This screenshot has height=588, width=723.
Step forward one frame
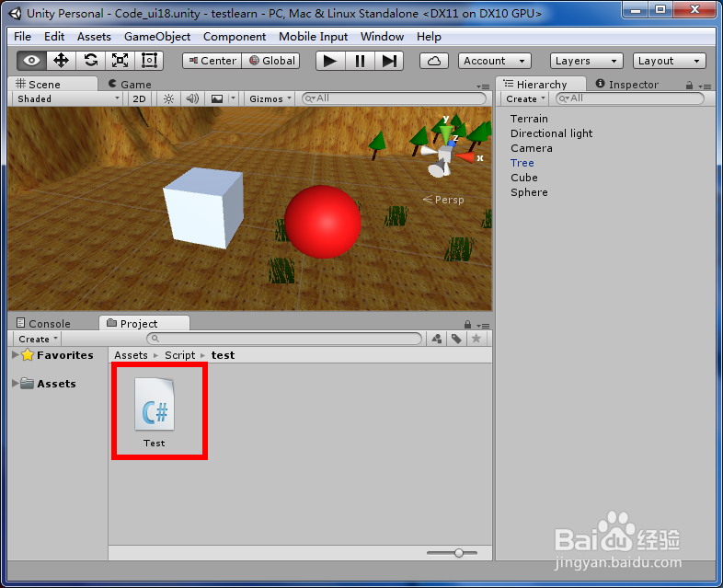point(389,61)
